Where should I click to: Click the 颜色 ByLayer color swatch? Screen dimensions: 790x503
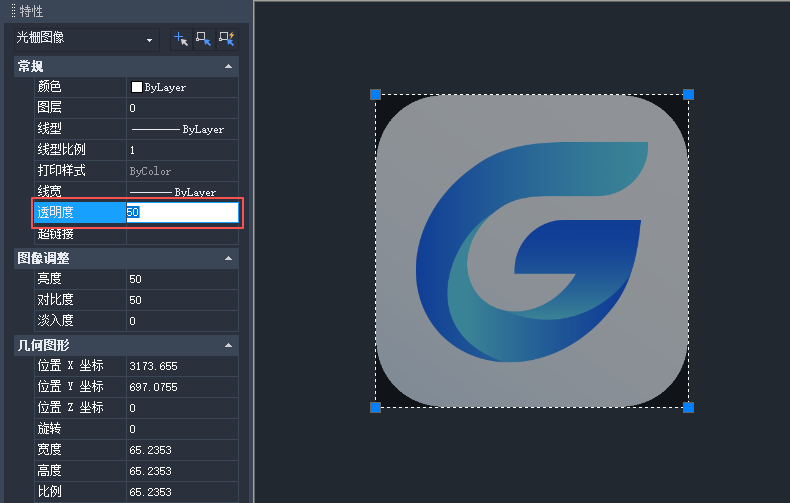137,87
